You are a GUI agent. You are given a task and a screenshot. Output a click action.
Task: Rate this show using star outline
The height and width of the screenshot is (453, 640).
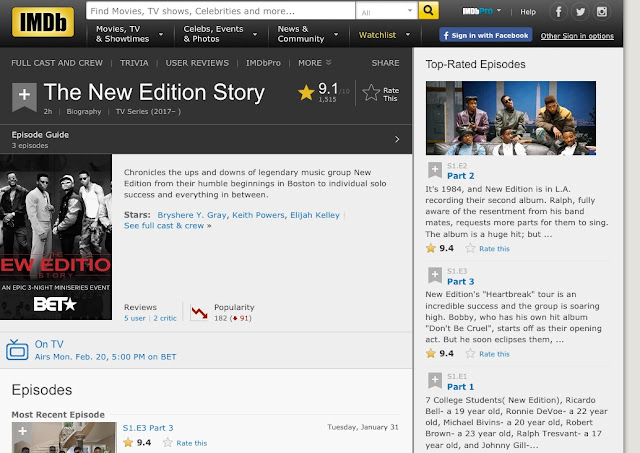coord(371,93)
